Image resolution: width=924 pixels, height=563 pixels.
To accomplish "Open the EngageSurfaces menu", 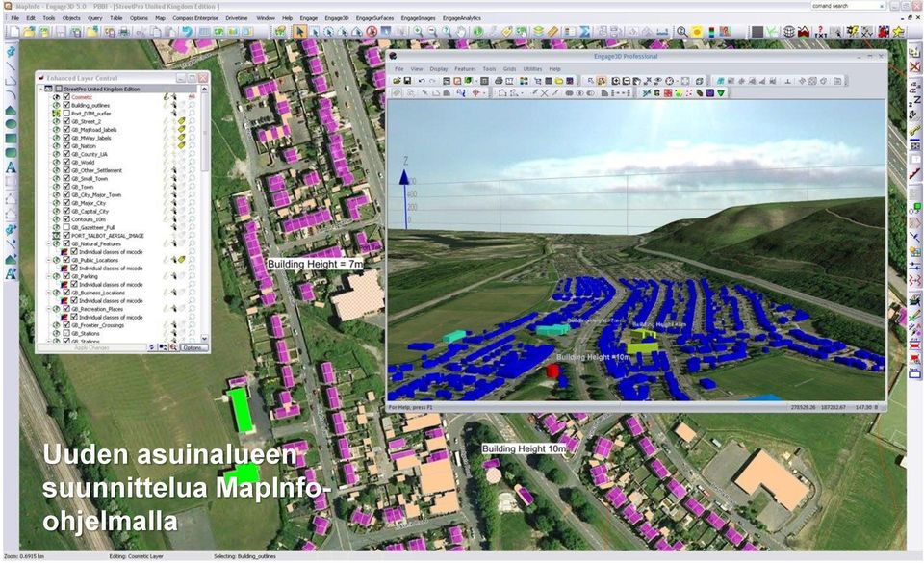I will 374,18.
